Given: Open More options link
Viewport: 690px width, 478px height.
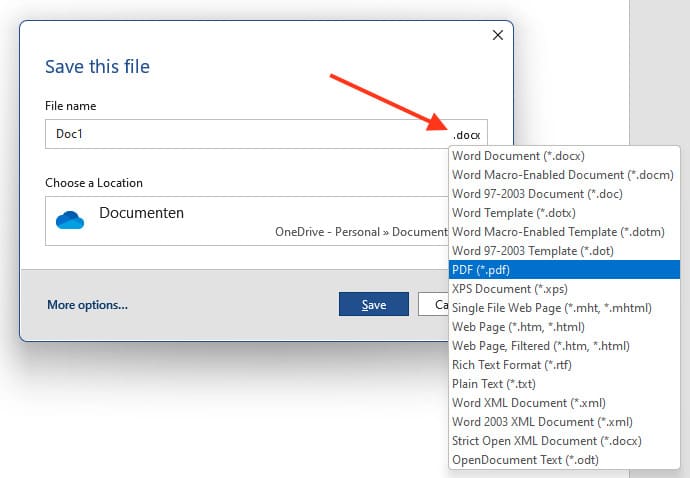Looking at the screenshot, I should (x=87, y=305).
